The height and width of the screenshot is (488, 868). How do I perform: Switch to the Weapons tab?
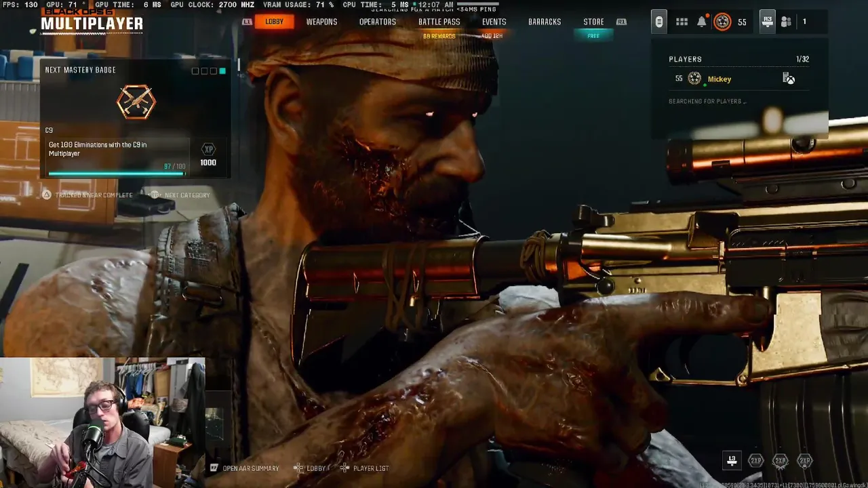[x=321, y=22]
